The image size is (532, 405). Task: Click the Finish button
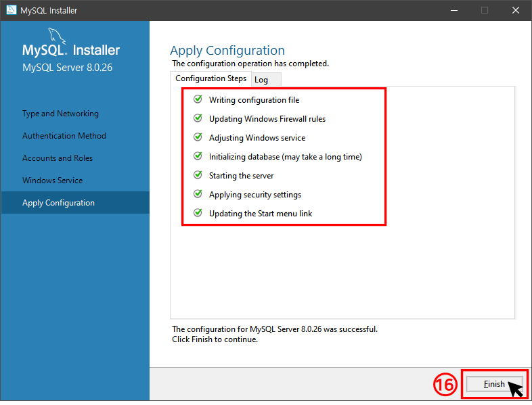494,383
